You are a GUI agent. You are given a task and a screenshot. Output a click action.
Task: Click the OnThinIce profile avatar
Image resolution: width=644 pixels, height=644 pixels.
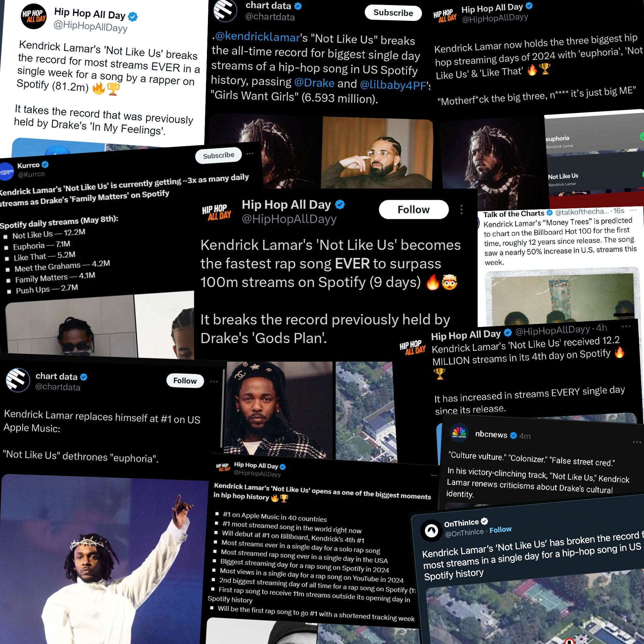tap(431, 531)
